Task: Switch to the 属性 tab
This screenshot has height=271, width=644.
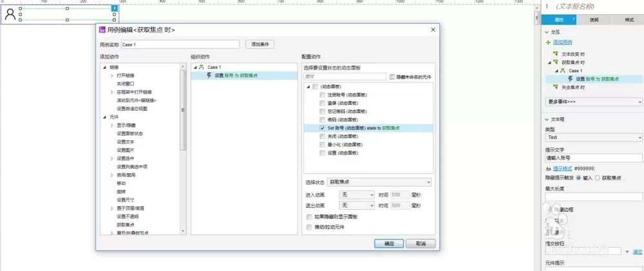Action: [x=559, y=20]
